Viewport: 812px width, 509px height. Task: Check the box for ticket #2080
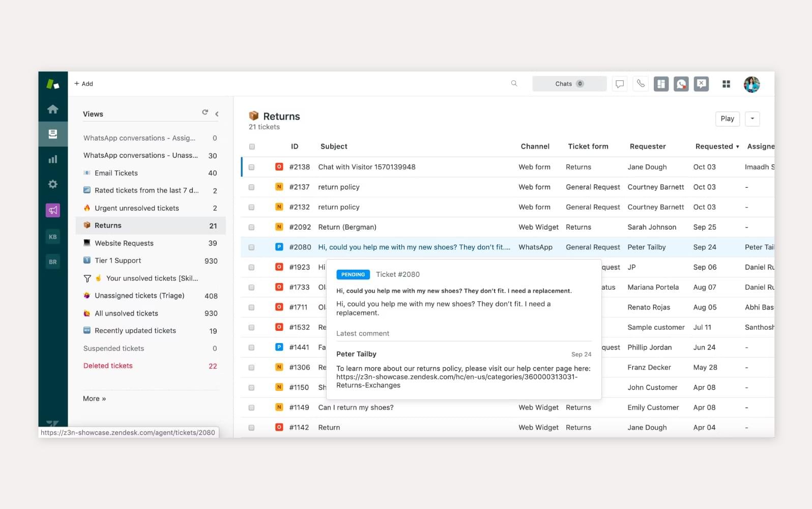pos(251,247)
